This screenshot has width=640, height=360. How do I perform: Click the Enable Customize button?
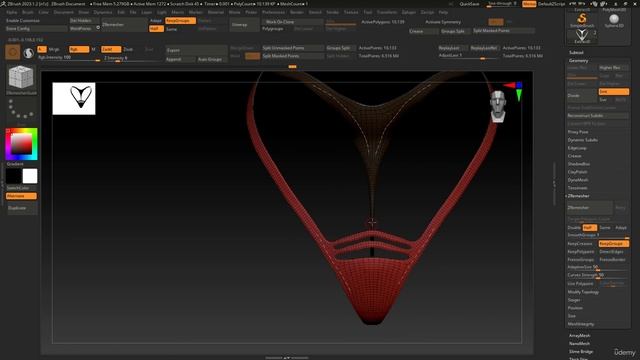click(x=36, y=20)
